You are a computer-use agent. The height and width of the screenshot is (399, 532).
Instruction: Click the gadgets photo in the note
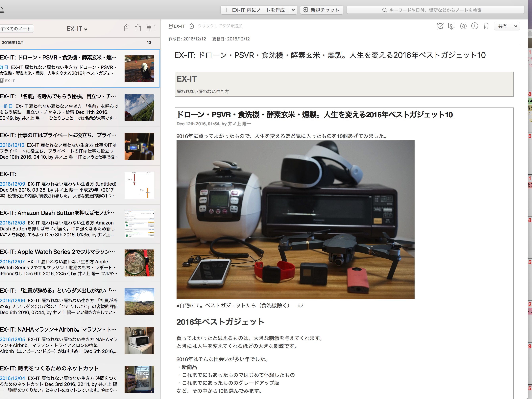[295, 220]
